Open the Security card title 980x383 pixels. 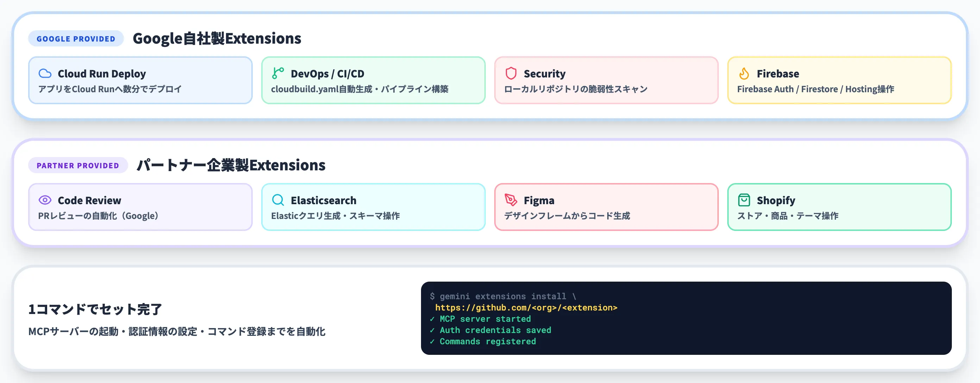pos(545,74)
